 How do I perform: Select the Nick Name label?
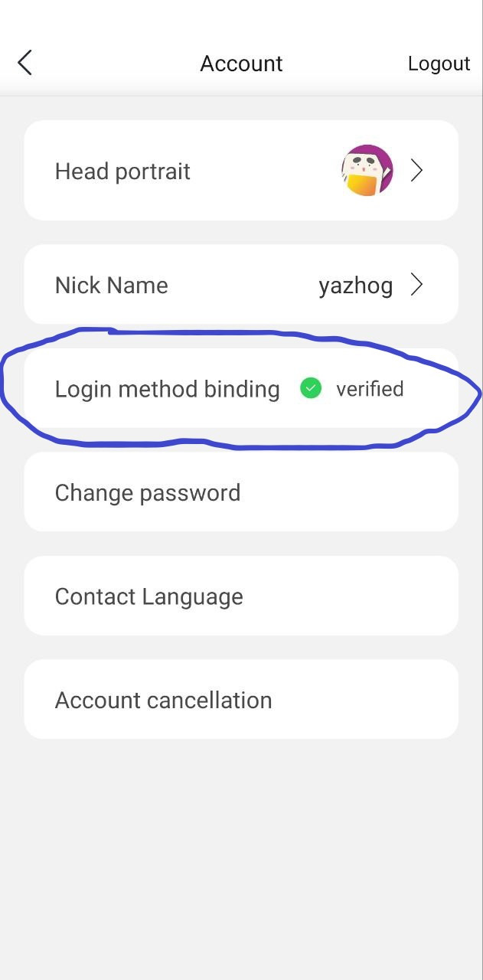pyautogui.click(x=111, y=286)
